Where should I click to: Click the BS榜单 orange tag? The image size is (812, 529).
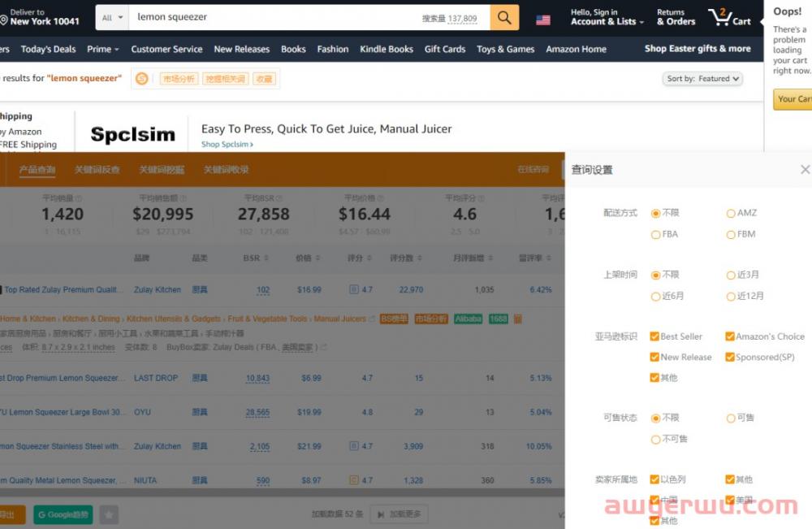click(394, 319)
